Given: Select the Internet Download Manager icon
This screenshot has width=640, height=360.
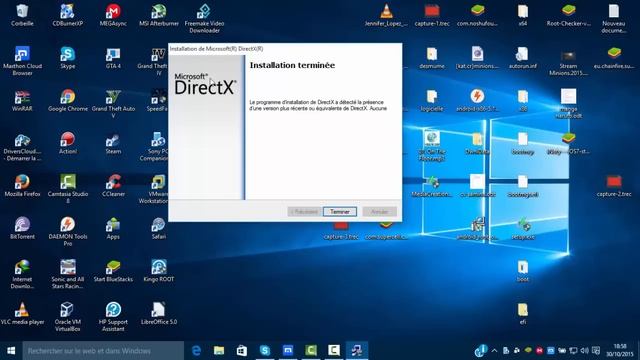Looking at the screenshot, I should pos(22,274).
